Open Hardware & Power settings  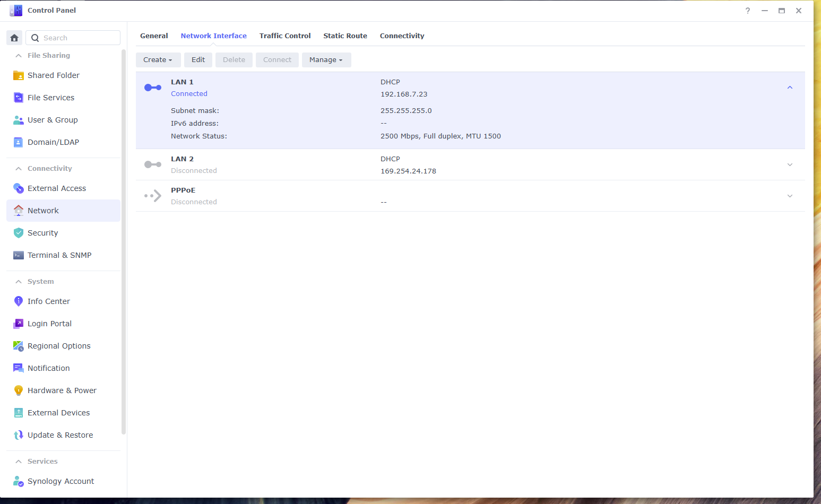pyautogui.click(x=18, y=390)
